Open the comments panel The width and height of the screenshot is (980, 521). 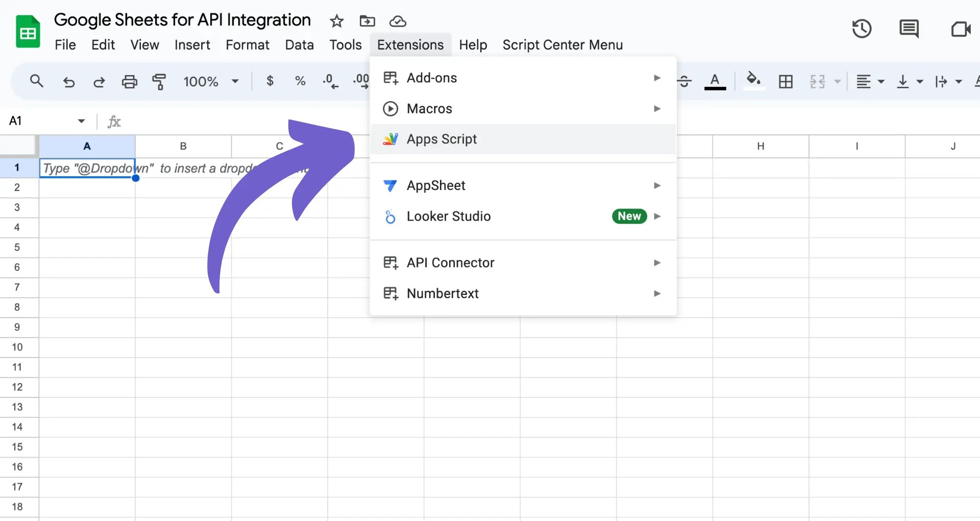tap(909, 29)
